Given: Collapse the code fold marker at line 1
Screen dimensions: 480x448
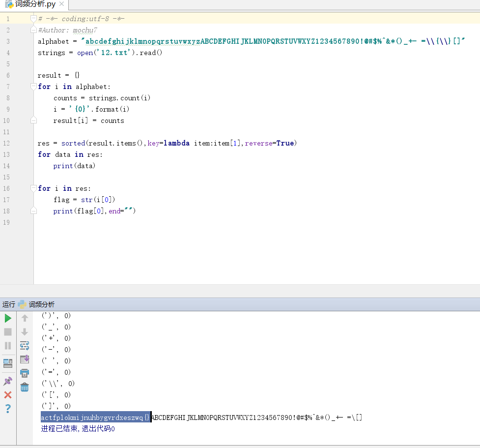Looking at the screenshot, I should (x=33, y=19).
